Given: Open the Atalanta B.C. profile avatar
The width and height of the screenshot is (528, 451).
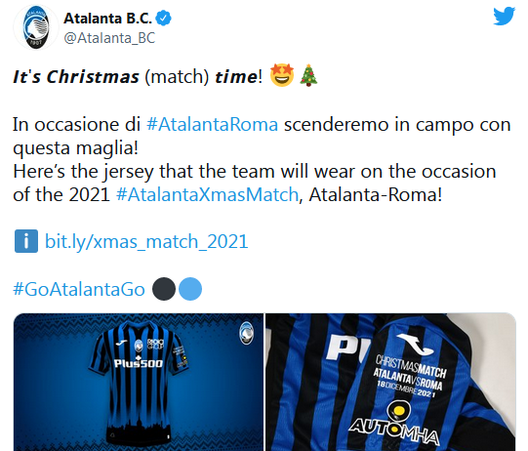Looking at the screenshot, I should 35,27.
